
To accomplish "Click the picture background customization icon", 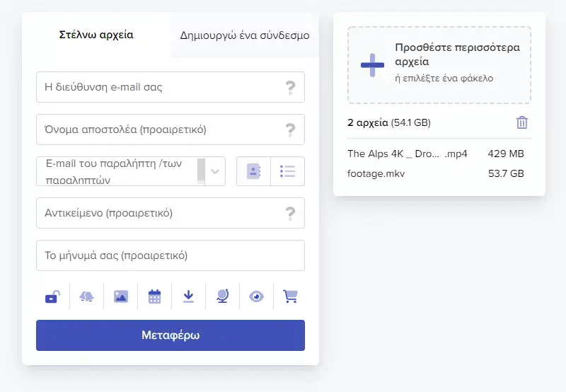I will (x=120, y=296).
